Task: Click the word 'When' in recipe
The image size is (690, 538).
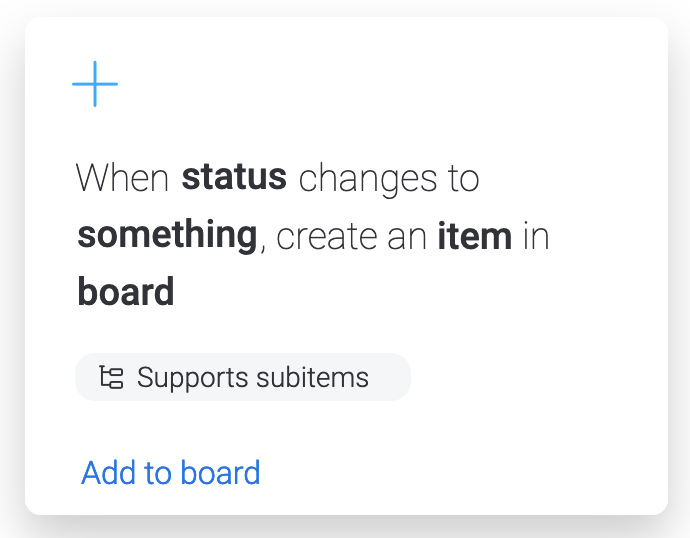Action: click(122, 177)
